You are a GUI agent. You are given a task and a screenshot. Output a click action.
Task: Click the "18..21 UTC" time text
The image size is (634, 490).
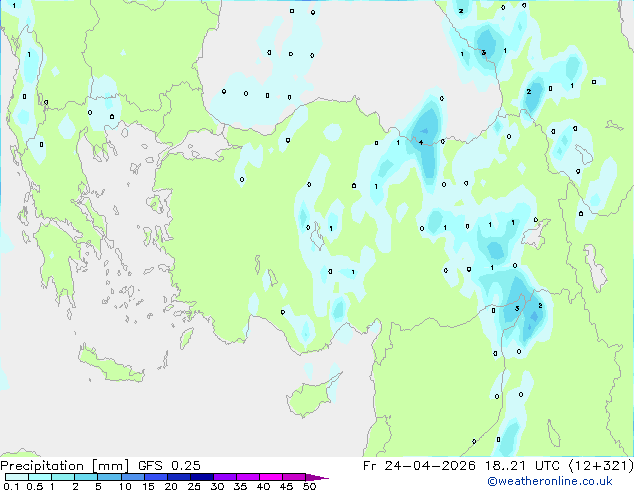click(x=523, y=466)
